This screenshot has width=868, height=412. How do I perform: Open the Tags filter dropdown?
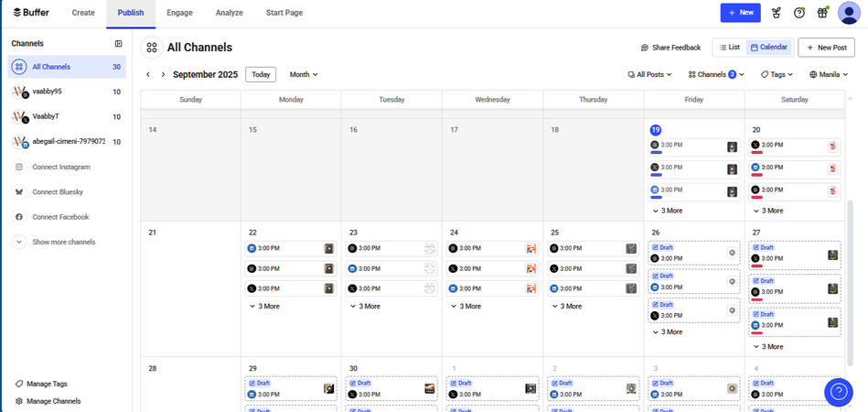pos(777,74)
